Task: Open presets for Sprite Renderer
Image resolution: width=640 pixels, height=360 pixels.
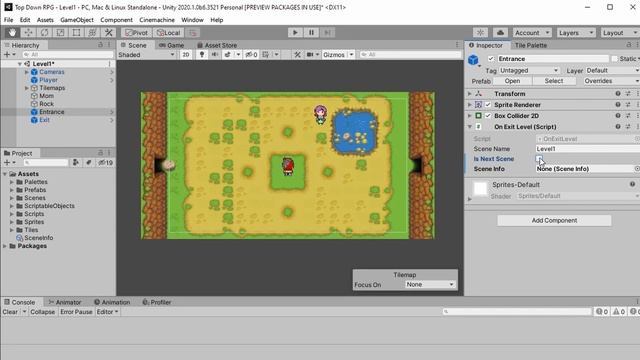Action: click(x=628, y=105)
